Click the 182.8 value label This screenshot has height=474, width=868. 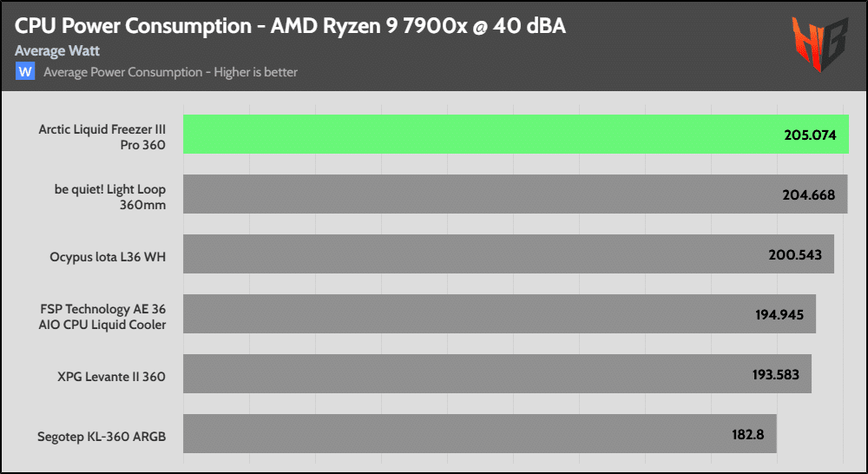pyautogui.click(x=747, y=434)
